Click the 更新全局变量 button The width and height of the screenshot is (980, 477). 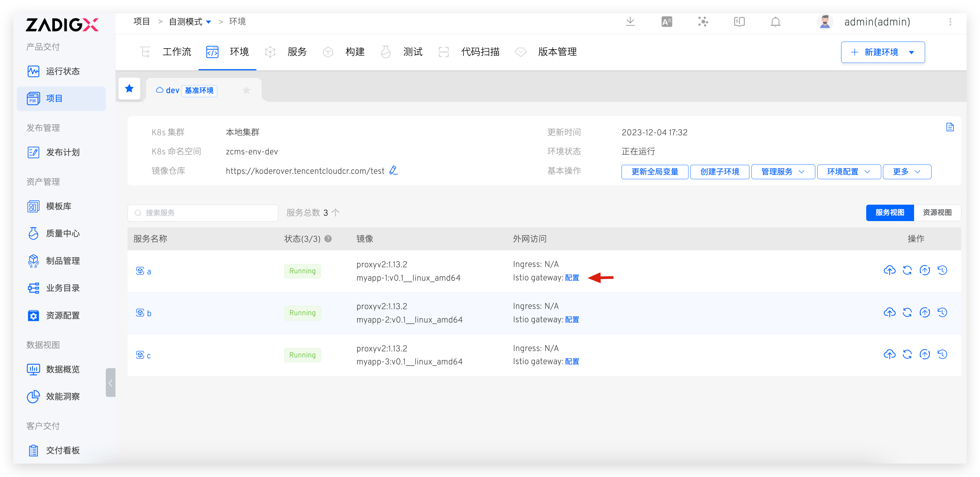pos(654,172)
